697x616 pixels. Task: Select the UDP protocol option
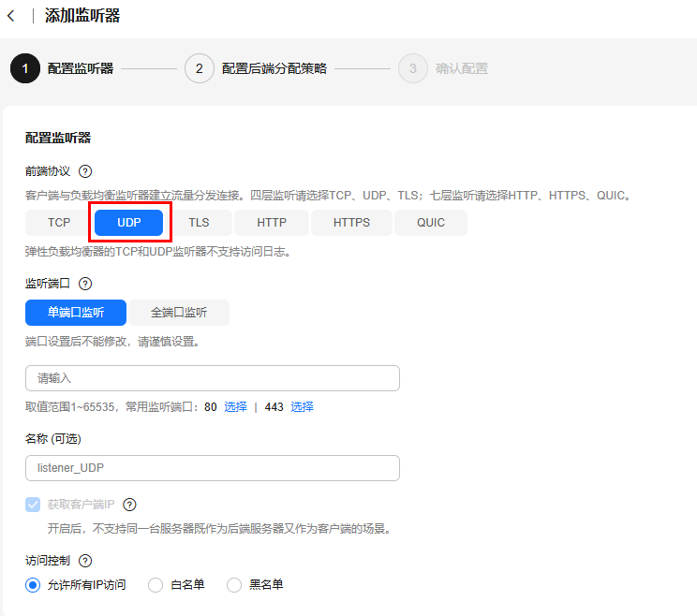(129, 223)
